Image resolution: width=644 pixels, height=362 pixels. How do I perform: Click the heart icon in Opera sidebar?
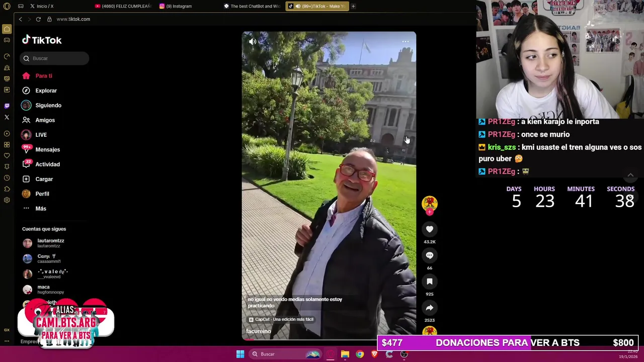coord(7,156)
